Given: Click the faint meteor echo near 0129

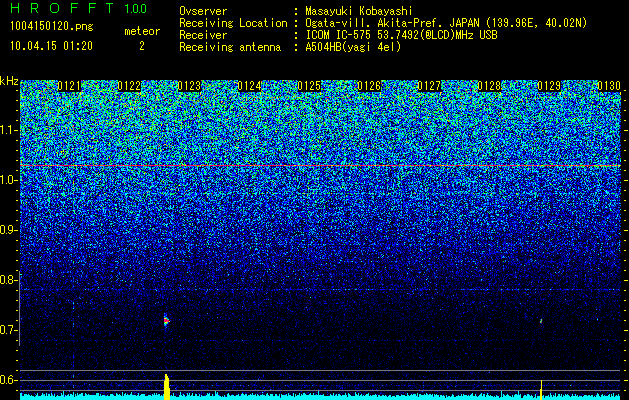Looking at the screenshot, I should 541,321.
